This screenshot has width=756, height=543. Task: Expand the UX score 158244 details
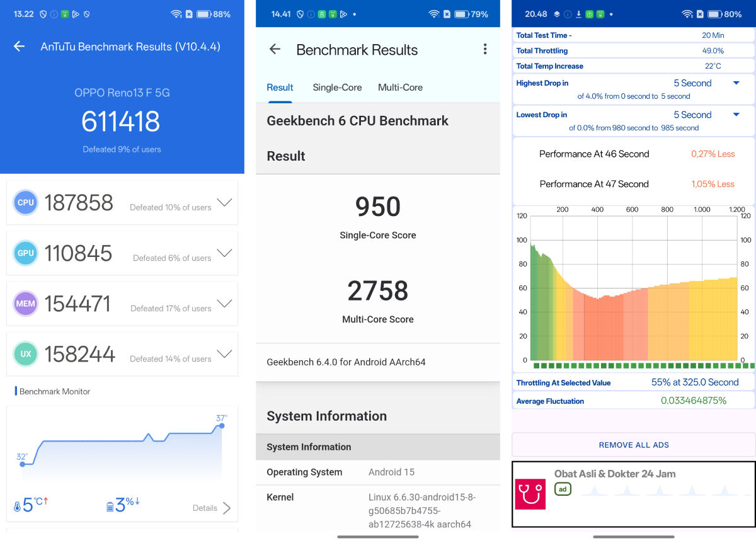tap(224, 354)
